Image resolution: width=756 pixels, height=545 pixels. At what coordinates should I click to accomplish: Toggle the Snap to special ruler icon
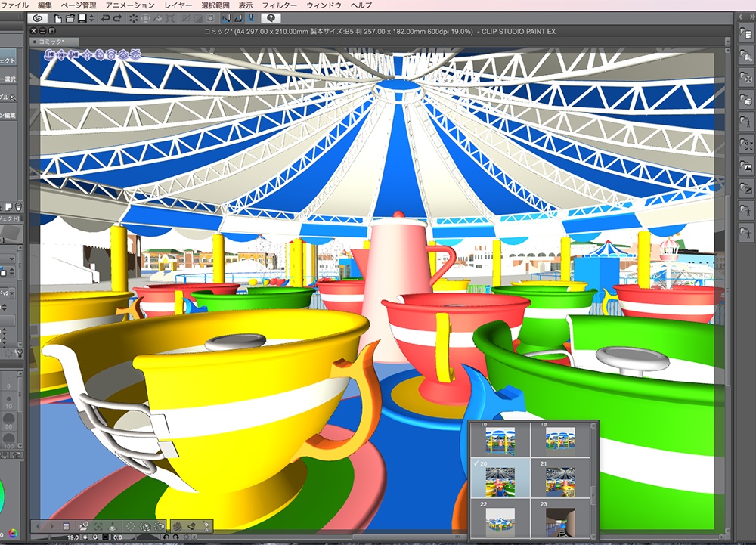(x=238, y=18)
